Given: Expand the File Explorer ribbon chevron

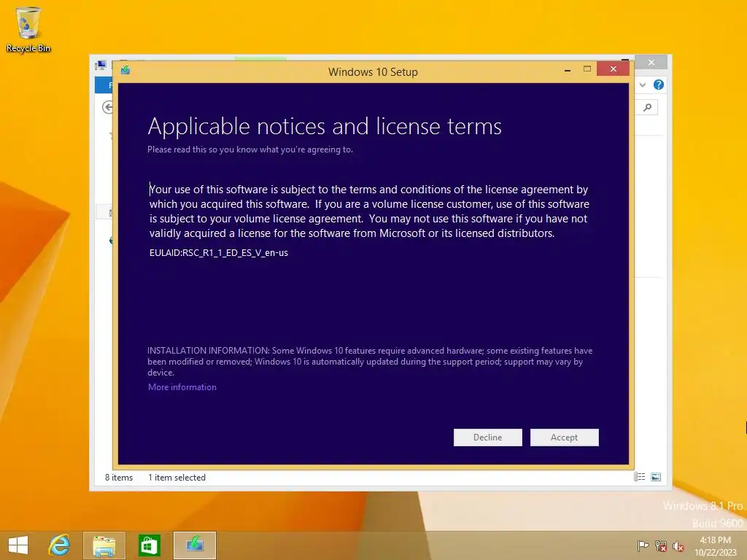Looking at the screenshot, I should (643, 85).
